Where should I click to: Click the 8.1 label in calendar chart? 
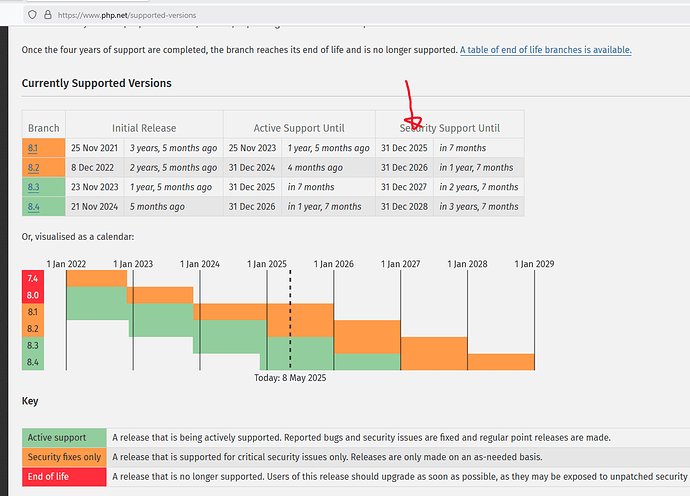pyautogui.click(x=33, y=312)
